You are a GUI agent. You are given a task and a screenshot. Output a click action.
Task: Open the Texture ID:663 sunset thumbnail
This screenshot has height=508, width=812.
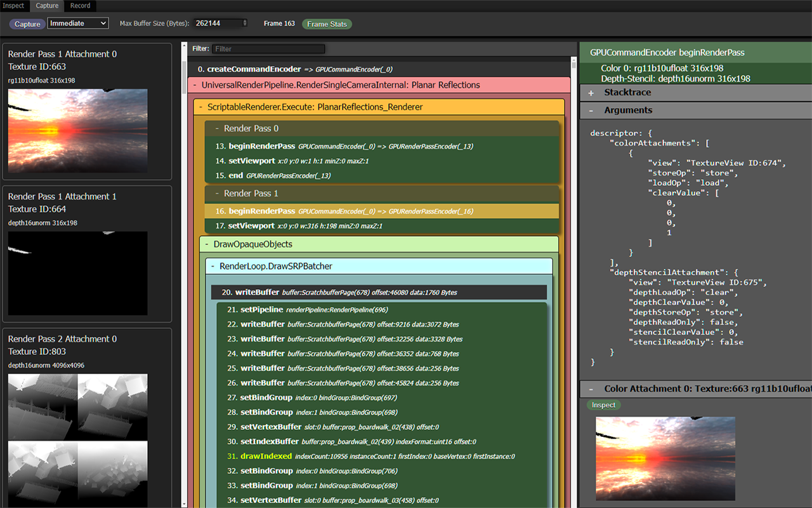pos(77,130)
